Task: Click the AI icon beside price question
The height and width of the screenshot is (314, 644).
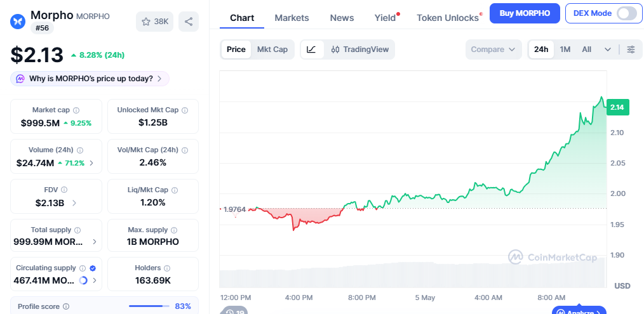Action: point(20,79)
